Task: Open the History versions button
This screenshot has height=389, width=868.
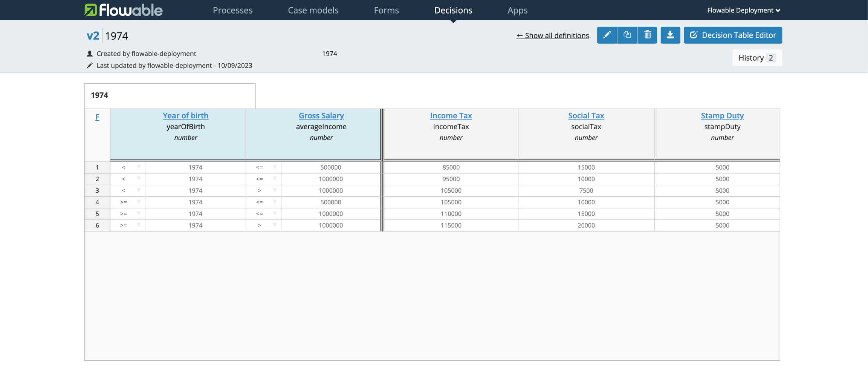Action: (756, 58)
